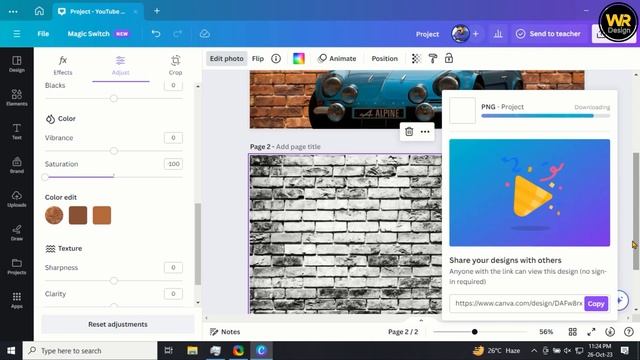640x360 pixels.
Task: Open the Brand sidebar panel
Action: pos(17,165)
